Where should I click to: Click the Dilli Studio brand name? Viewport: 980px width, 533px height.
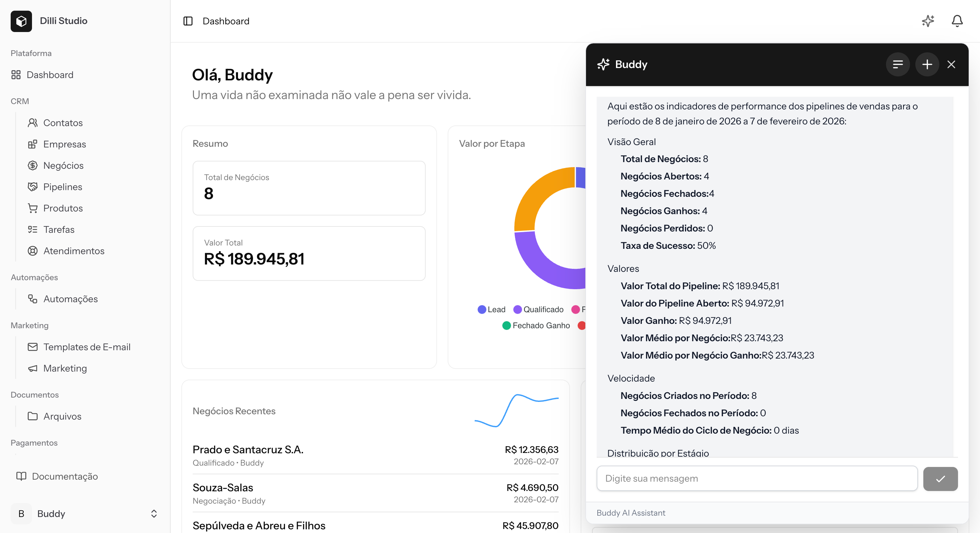tap(64, 21)
